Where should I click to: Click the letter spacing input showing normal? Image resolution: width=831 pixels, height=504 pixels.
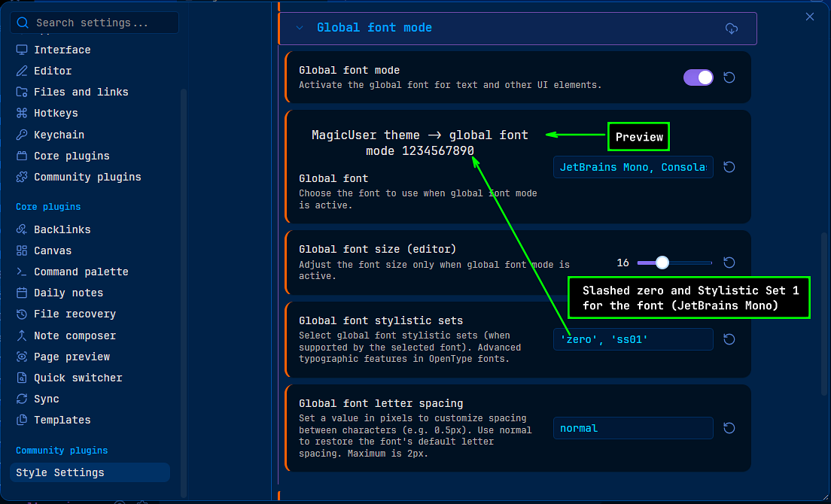pos(633,428)
